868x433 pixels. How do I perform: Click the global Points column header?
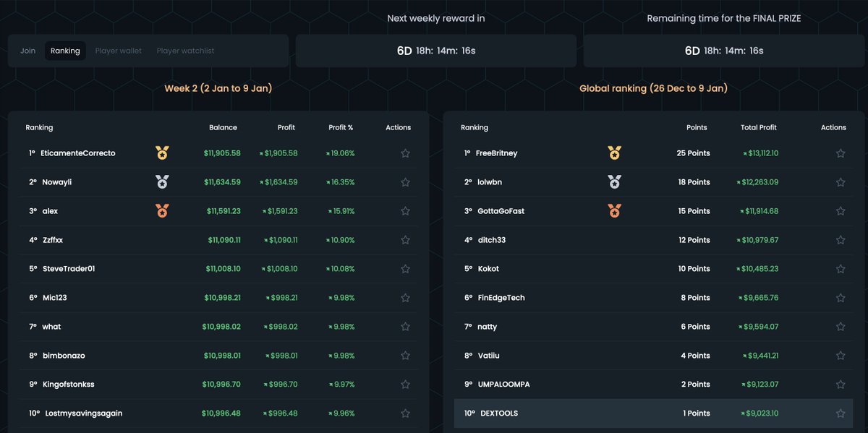tap(697, 127)
